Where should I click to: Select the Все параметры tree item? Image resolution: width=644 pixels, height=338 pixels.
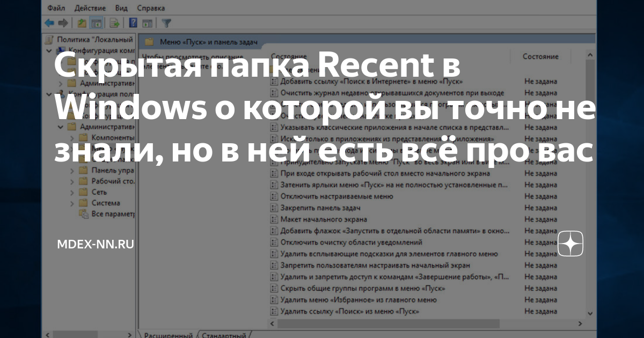click(x=112, y=214)
